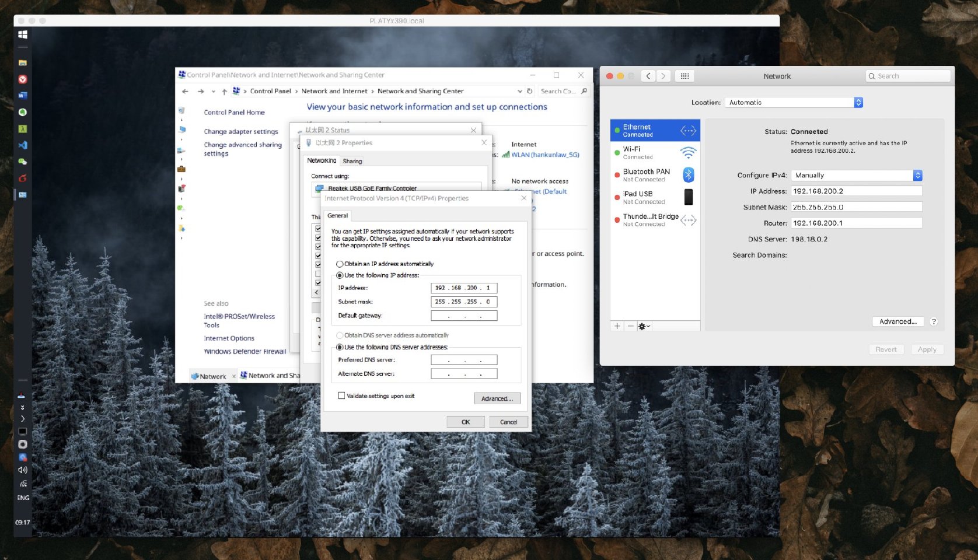The height and width of the screenshot is (560, 978).
Task: Go back in macOS Network preferences
Action: pos(648,76)
